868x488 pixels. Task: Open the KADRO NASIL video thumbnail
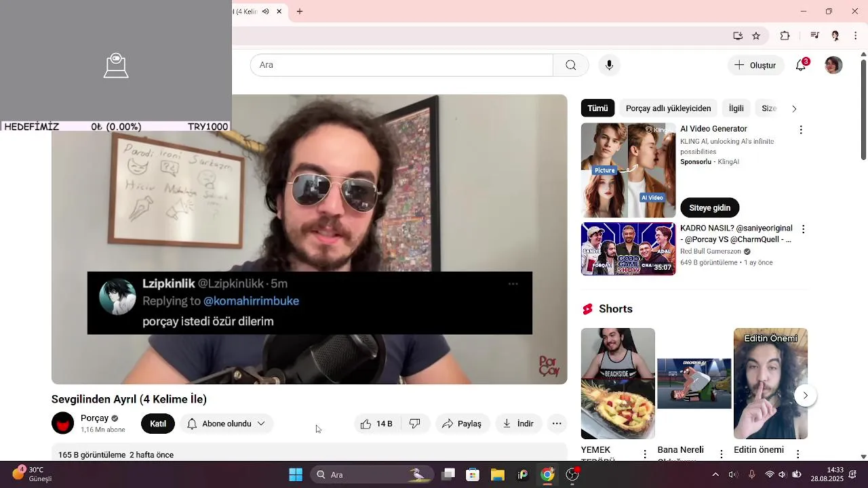pyautogui.click(x=628, y=249)
